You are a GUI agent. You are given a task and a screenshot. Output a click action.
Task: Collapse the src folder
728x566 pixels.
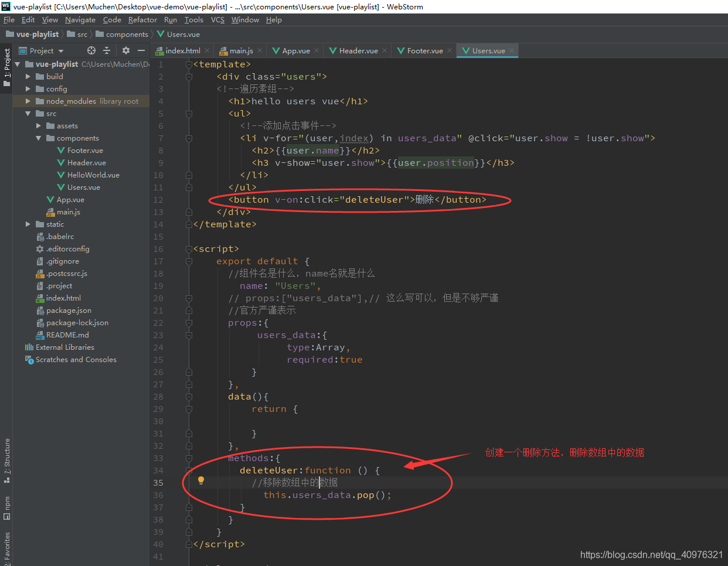(x=28, y=114)
